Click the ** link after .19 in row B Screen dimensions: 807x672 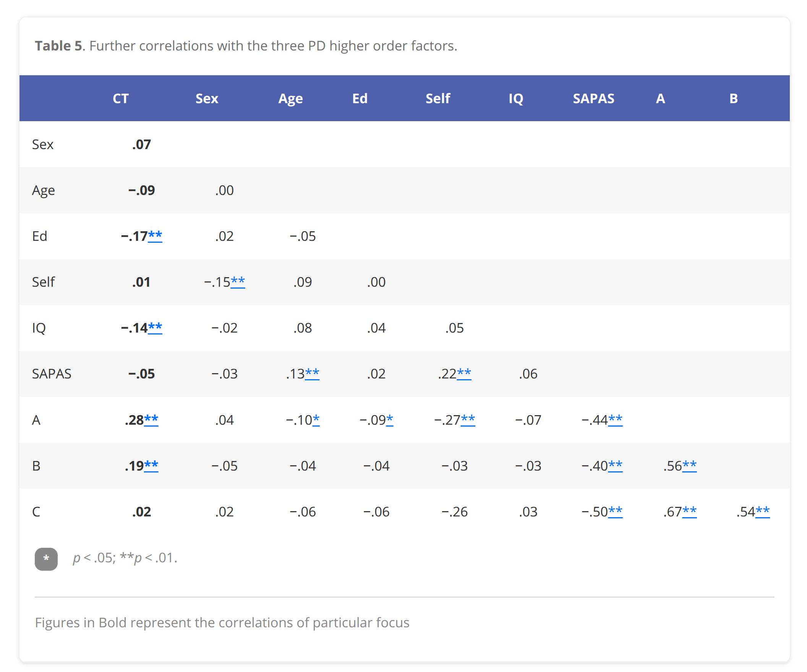(151, 465)
